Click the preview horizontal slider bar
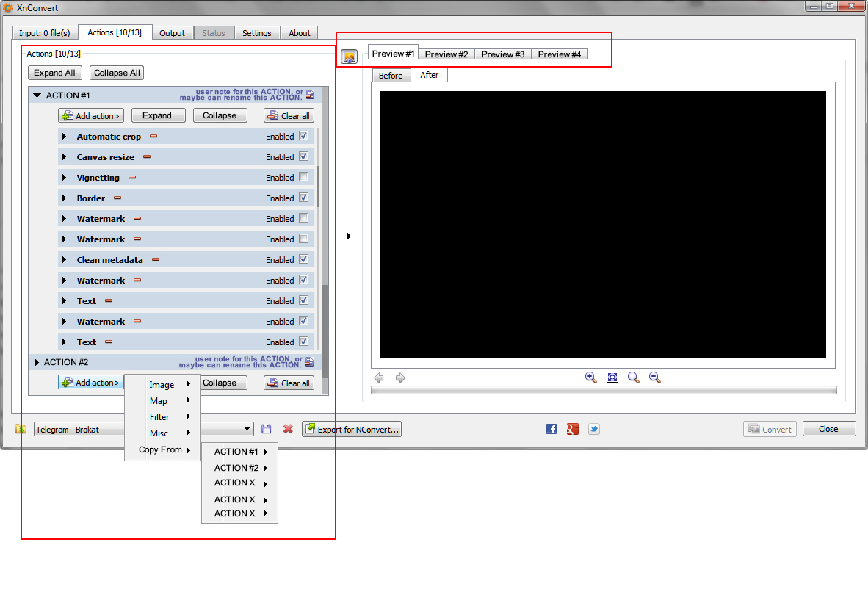Viewport: 868px width, 603px height. [604, 391]
